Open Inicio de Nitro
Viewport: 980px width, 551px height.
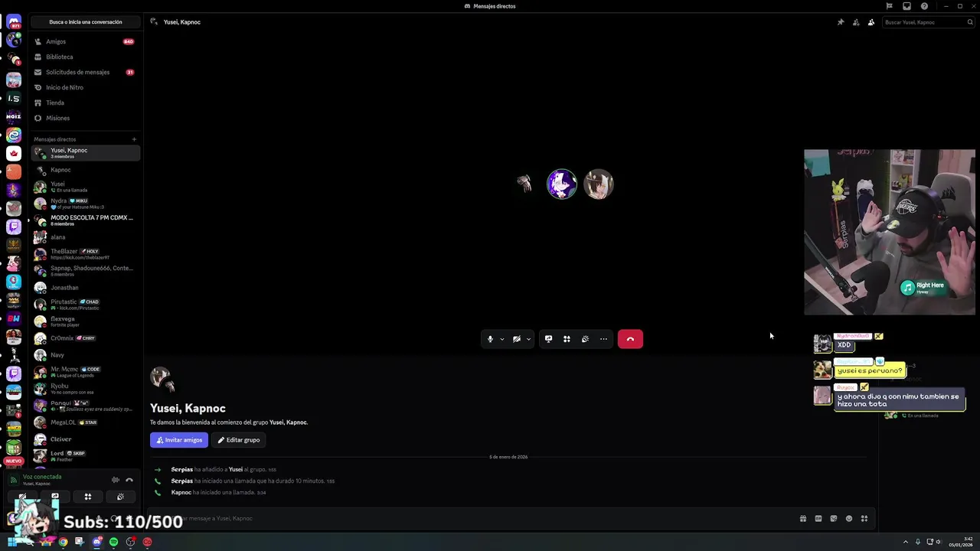tap(85, 87)
